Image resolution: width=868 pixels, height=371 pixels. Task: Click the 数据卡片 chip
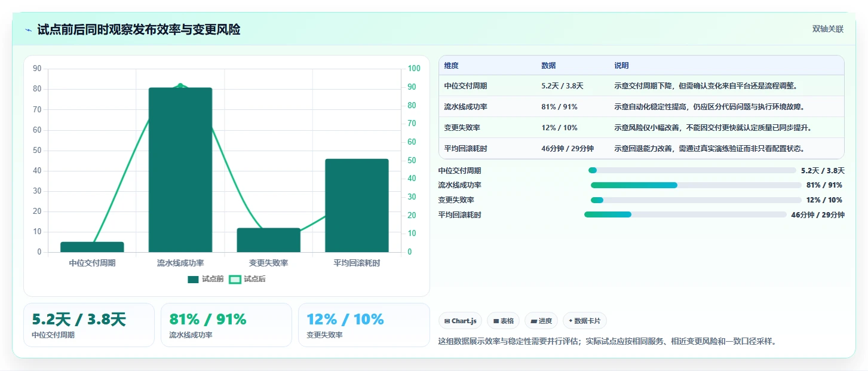(x=585, y=321)
